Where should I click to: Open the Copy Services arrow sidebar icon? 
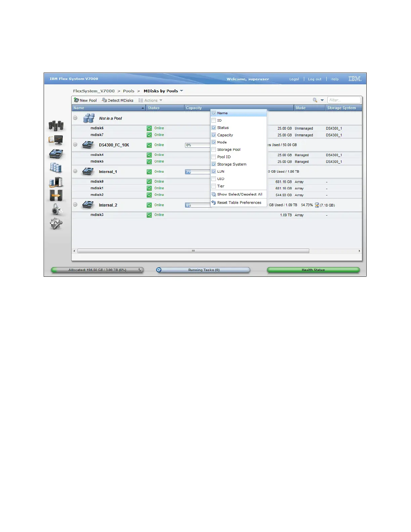pyautogui.click(x=56, y=195)
